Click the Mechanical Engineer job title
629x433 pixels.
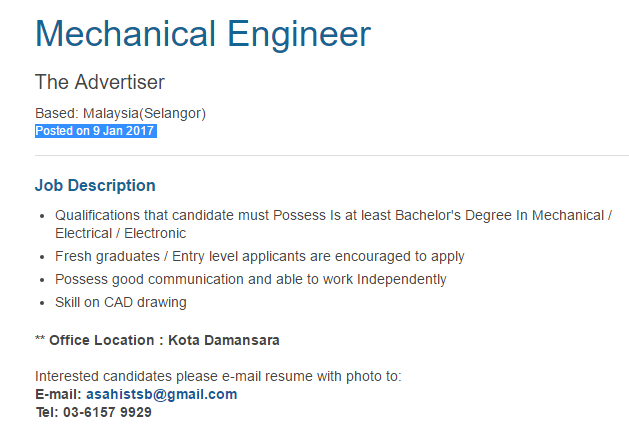[x=203, y=35]
